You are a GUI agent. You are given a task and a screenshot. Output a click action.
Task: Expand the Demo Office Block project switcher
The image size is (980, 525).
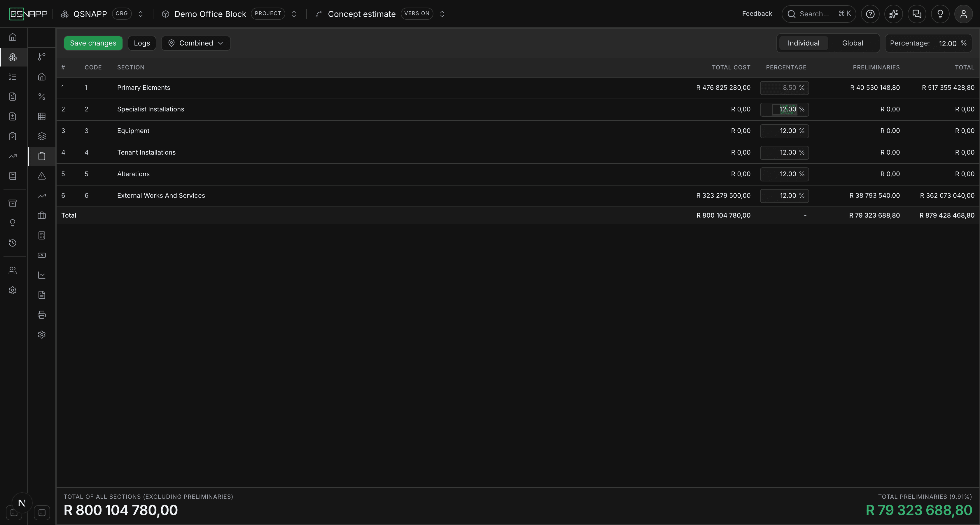294,14
